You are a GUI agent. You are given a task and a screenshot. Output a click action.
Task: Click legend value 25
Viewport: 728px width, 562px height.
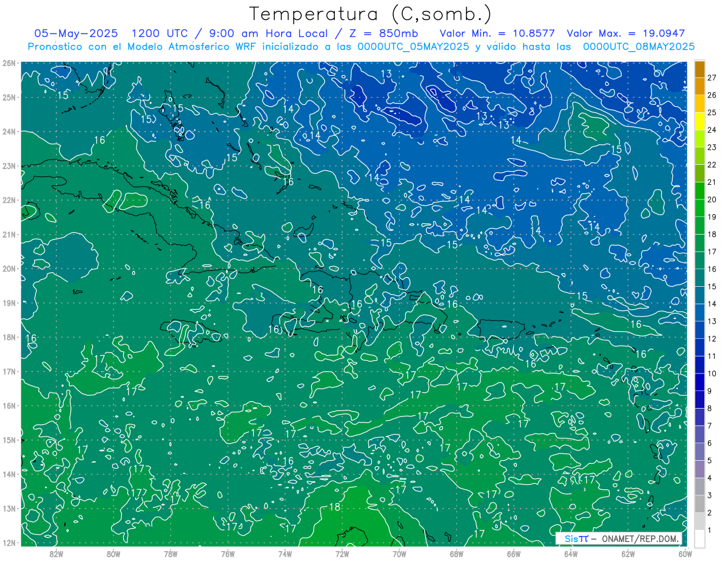pos(712,112)
